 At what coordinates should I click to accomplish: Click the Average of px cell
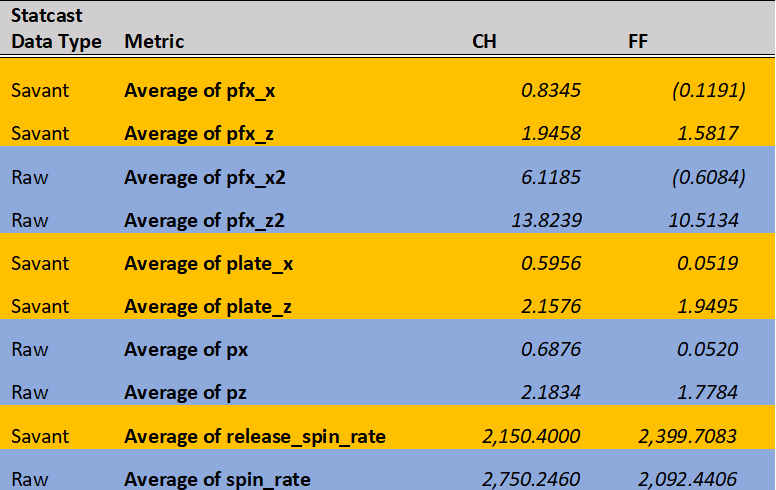pyautogui.click(x=186, y=350)
